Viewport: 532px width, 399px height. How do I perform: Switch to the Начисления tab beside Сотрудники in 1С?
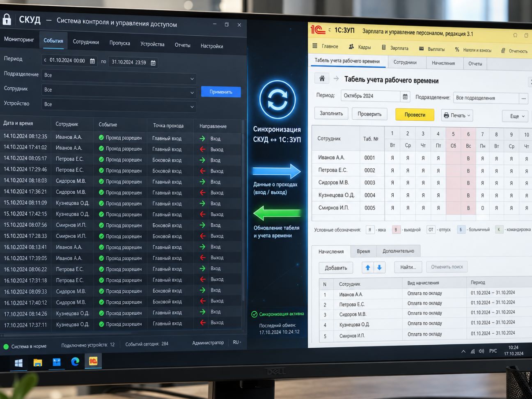(x=443, y=63)
